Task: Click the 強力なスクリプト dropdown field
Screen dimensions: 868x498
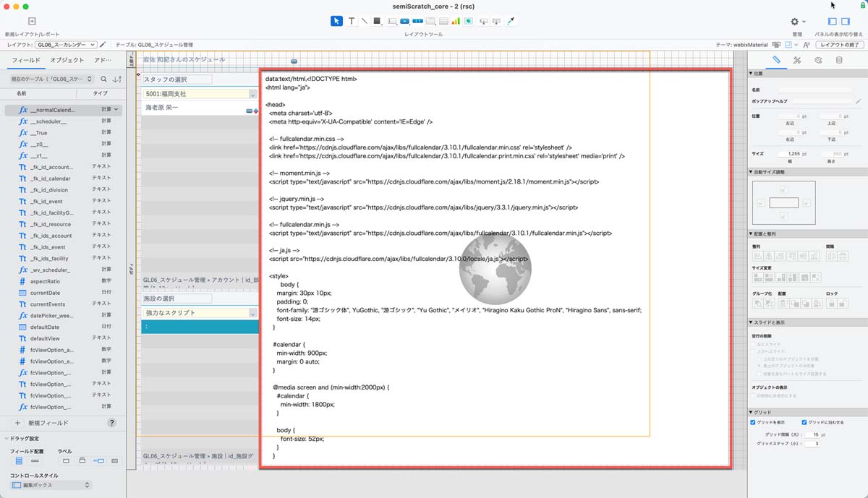Action: (x=200, y=313)
